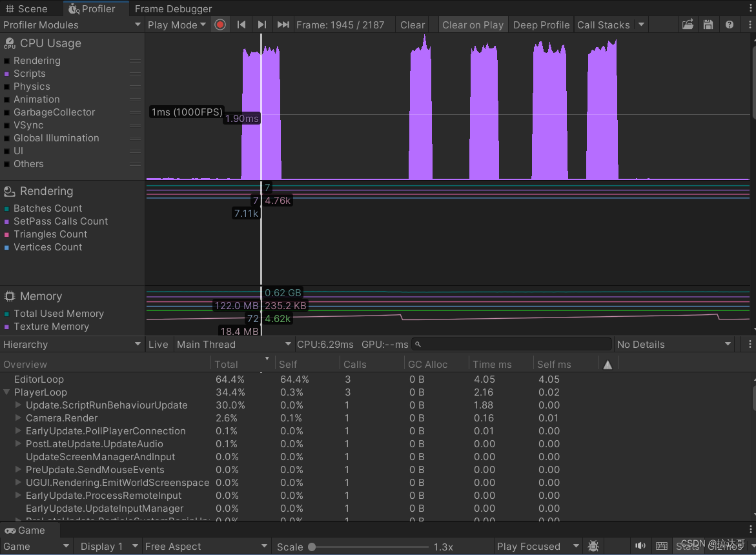Click the warning triangle column header
The width and height of the screenshot is (756, 555).
608,365
